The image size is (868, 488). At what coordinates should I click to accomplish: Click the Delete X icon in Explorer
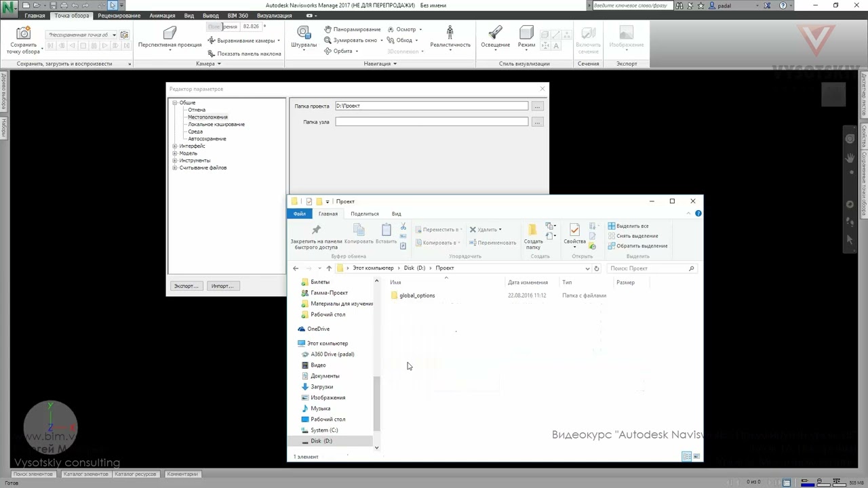click(x=473, y=229)
